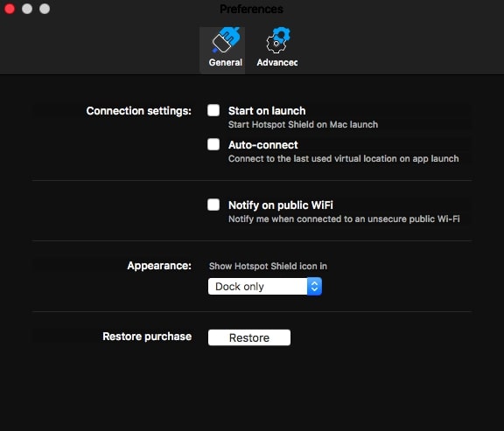Open the Dock only dropdown

265,286
